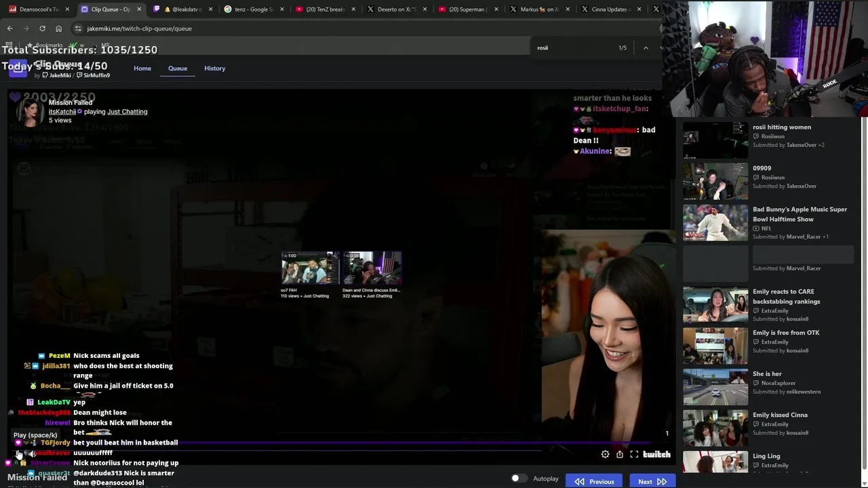Select 'Emily reacts to CARE backstabbing rankings' clip
Screen dimensions: 868x488
(x=770, y=305)
